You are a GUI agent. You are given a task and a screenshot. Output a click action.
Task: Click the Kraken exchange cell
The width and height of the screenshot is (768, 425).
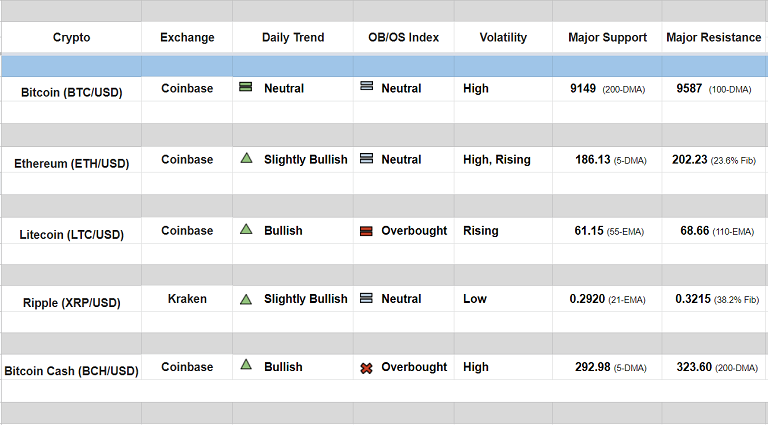coord(187,299)
